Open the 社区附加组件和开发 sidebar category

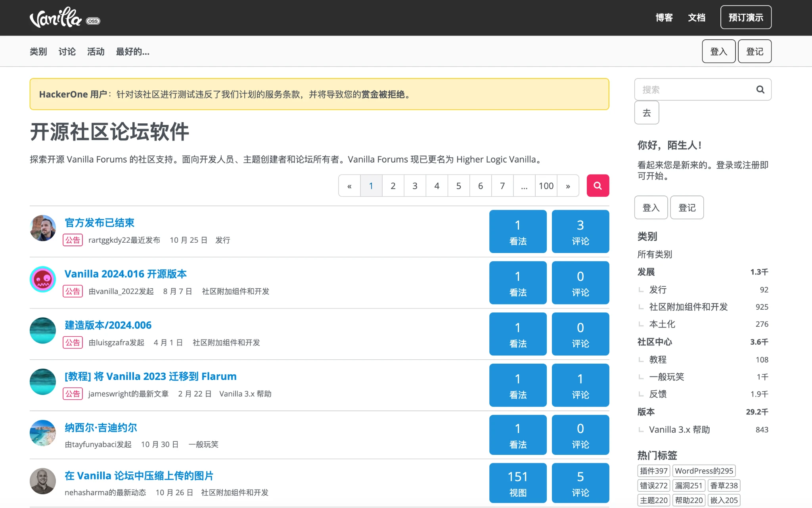pyautogui.click(x=688, y=307)
